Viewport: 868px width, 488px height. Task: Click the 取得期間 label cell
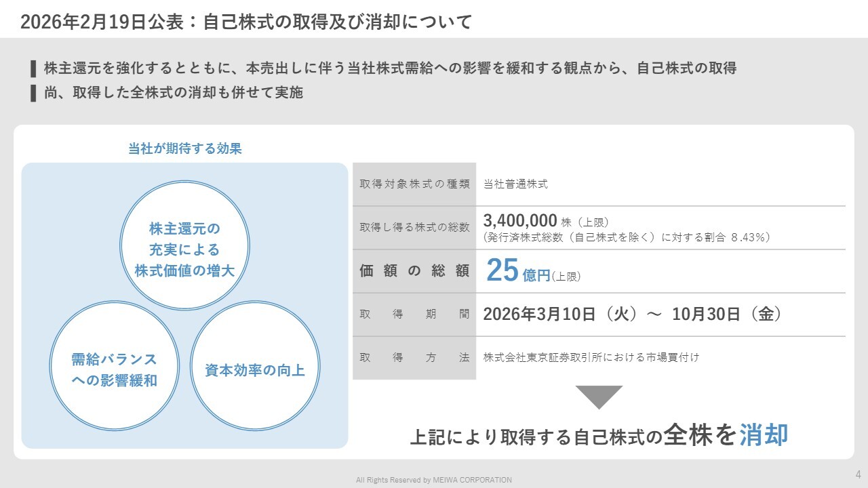coord(414,314)
